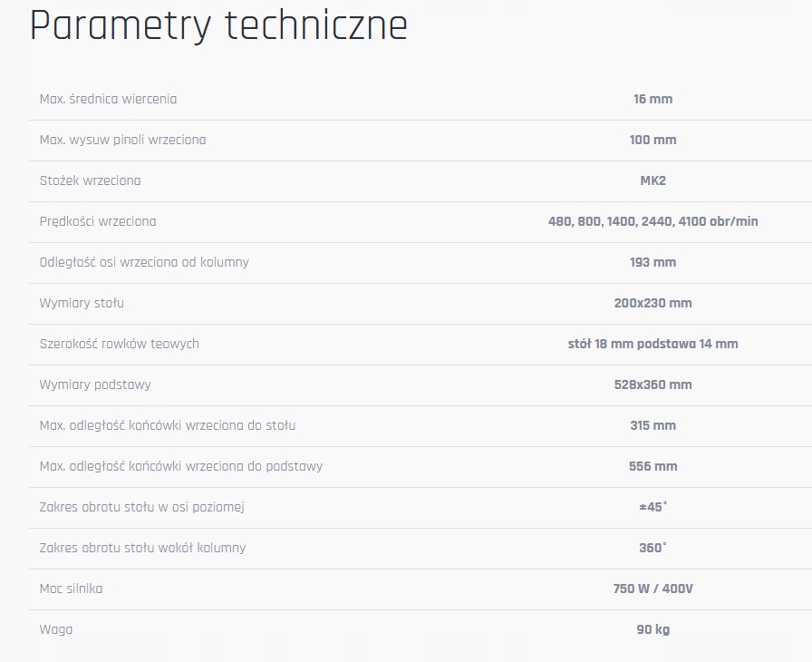Select the '16 mm' drilling diameter value
Viewport: 812px width, 662px height.
point(652,99)
